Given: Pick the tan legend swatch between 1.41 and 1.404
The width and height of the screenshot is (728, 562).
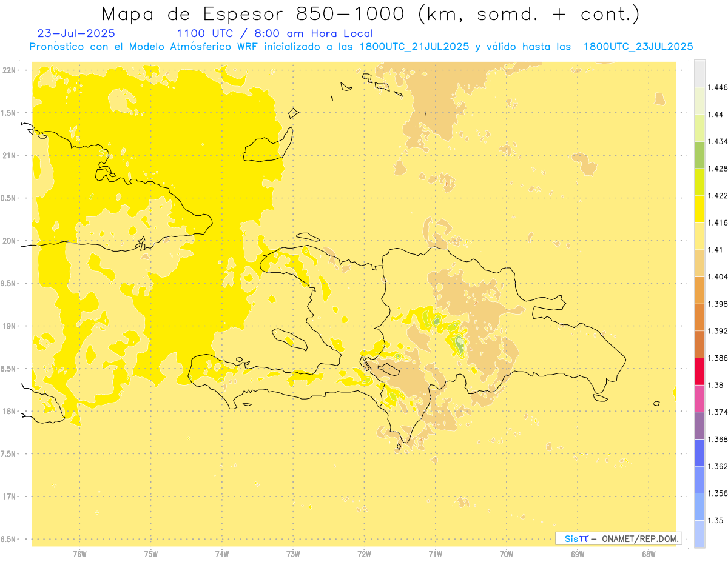Looking at the screenshot, I should coord(699,263).
